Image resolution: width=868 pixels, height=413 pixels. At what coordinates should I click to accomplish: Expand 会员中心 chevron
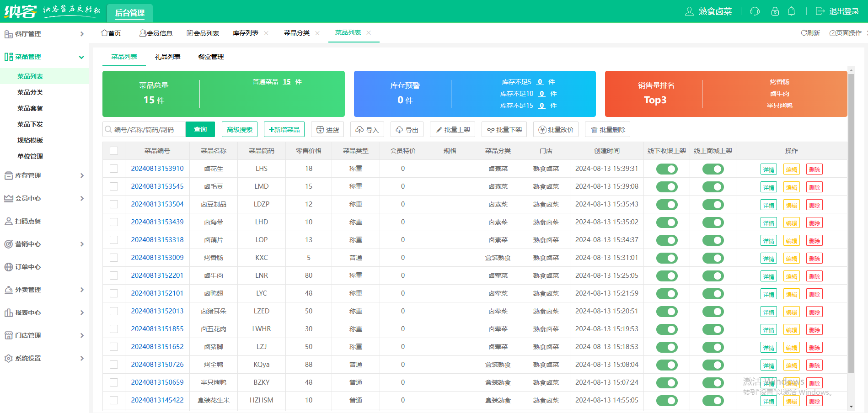pyautogui.click(x=82, y=198)
